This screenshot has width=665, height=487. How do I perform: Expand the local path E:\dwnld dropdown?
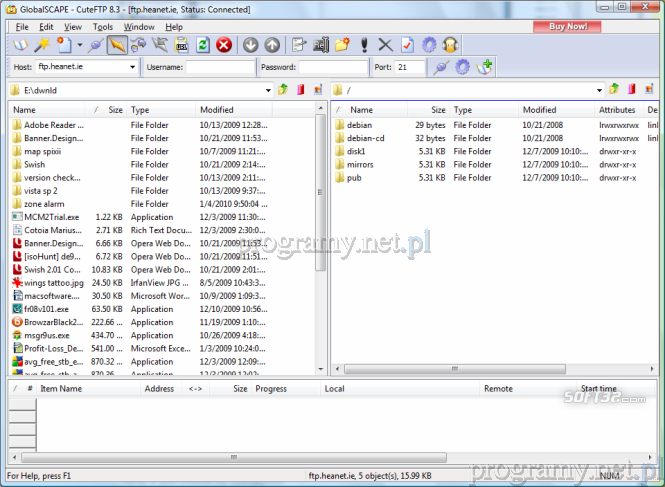click(x=269, y=90)
